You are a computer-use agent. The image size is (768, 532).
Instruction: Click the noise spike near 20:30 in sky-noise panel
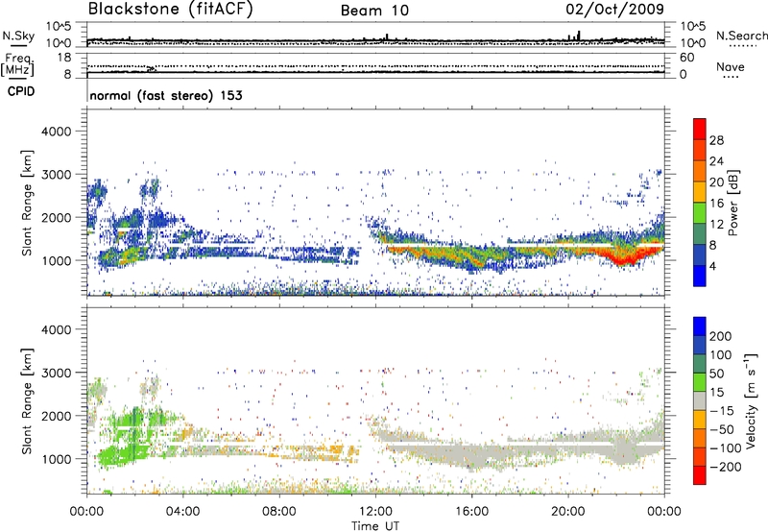tap(579, 36)
